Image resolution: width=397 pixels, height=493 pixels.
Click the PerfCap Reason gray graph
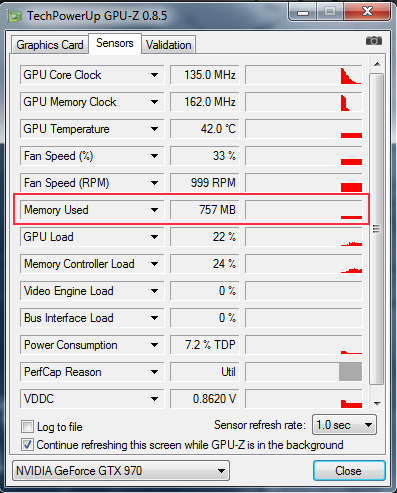304,372
